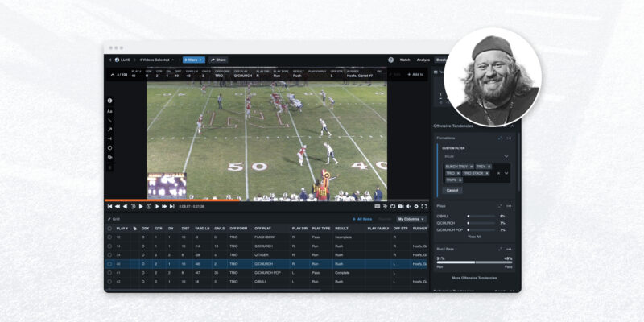
Task: Skip to the first clip in playback
Action: pyautogui.click(x=109, y=206)
